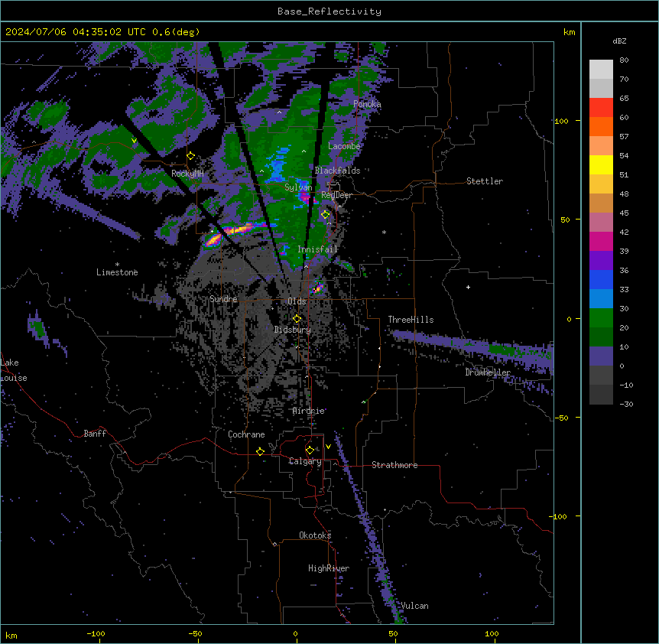Pick the purple 36-39 dBZ legend swatch
The width and height of the screenshot is (659, 644).
pyautogui.click(x=601, y=261)
